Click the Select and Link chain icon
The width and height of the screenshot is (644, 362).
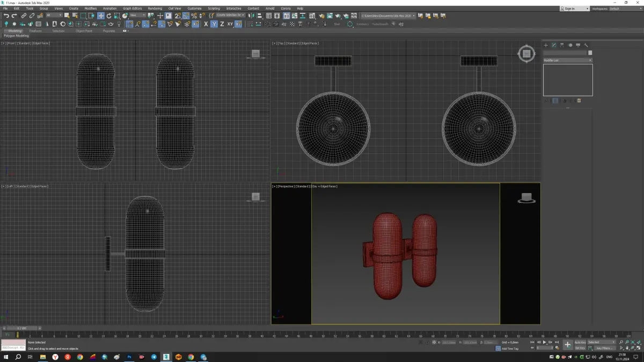coord(24,16)
